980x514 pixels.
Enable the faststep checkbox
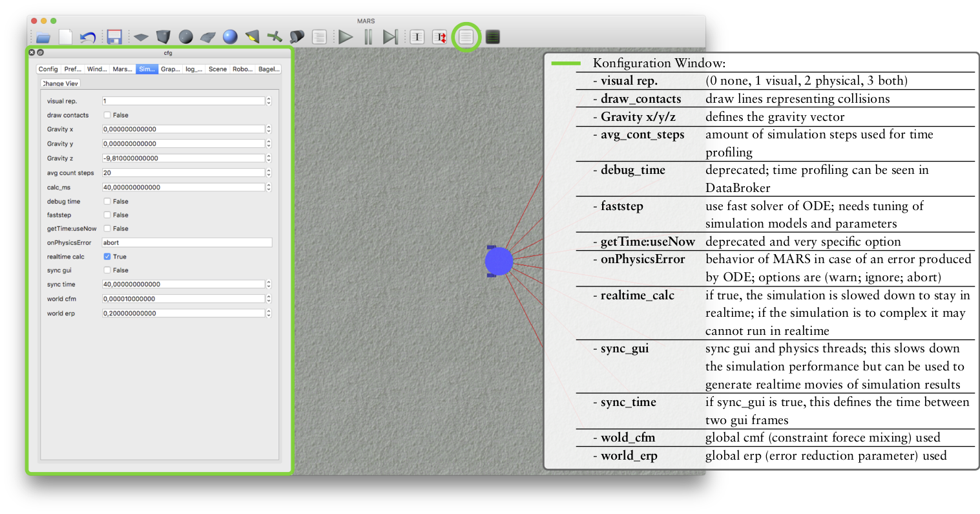pyautogui.click(x=107, y=215)
